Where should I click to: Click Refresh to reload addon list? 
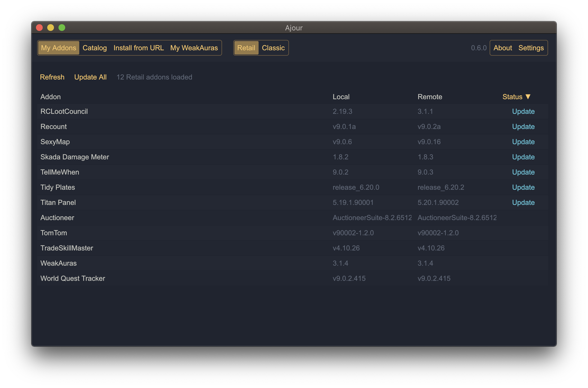click(52, 77)
